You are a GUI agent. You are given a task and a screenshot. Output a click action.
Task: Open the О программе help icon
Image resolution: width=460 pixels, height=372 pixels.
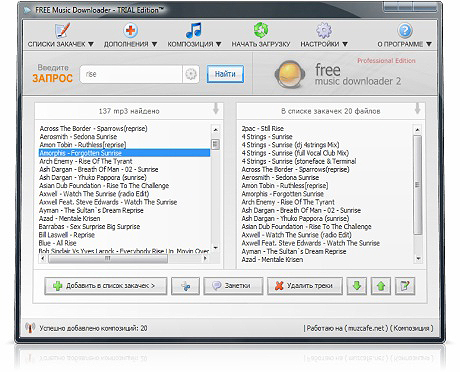[405, 31]
